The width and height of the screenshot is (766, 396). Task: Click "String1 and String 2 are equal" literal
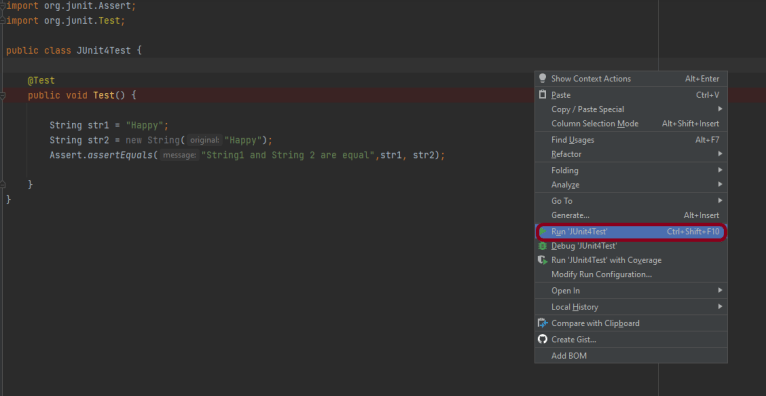[288, 155]
